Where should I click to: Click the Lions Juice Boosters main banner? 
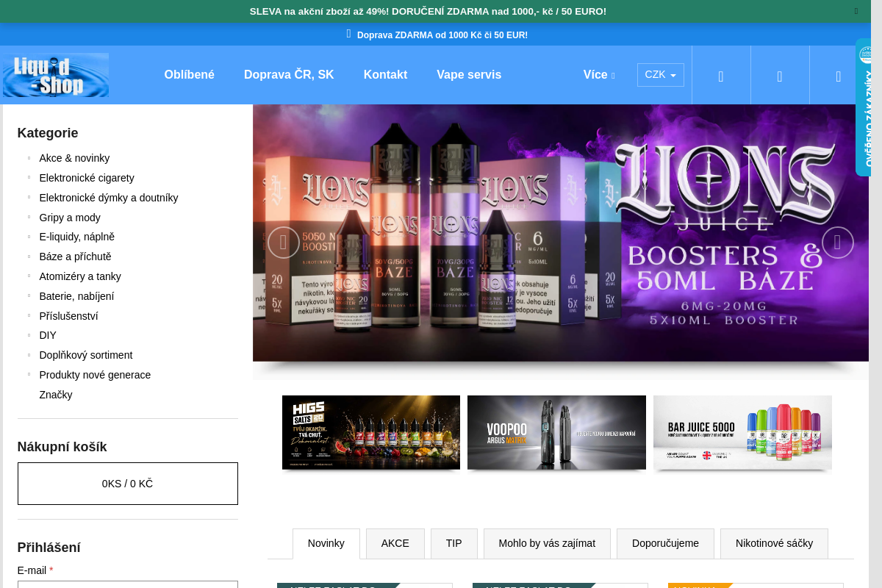point(561,234)
